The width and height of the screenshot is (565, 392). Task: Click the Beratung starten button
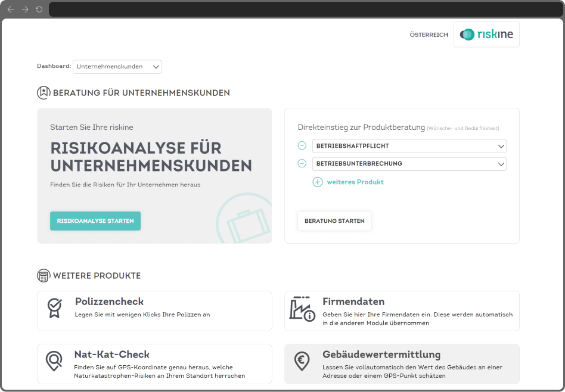[x=334, y=221]
